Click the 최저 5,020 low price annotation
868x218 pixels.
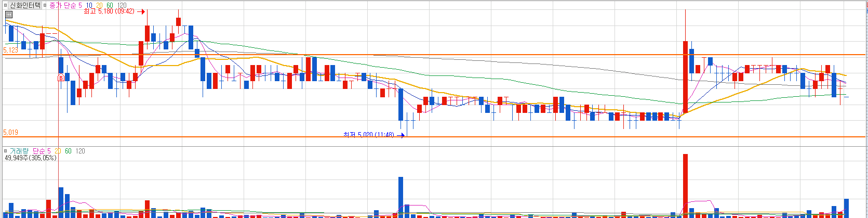[369, 135]
